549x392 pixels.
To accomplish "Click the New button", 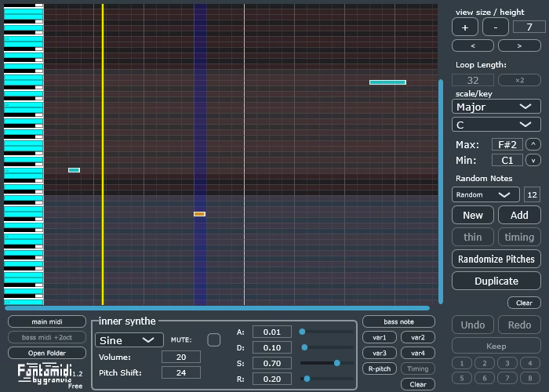I will (473, 215).
